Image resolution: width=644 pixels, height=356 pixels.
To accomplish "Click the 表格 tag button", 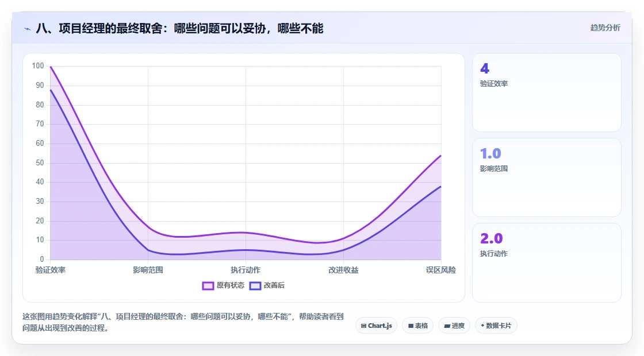I will tap(417, 326).
